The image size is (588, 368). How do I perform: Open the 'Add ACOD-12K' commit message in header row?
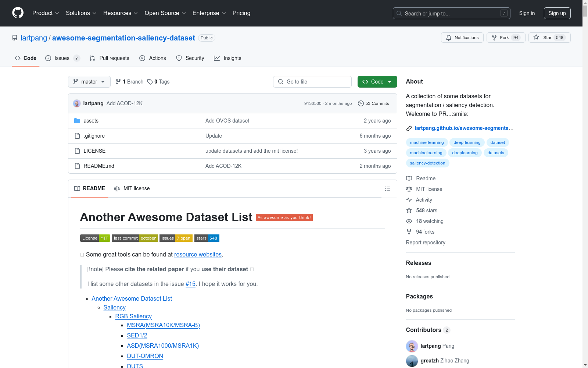click(x=125, y=103)
